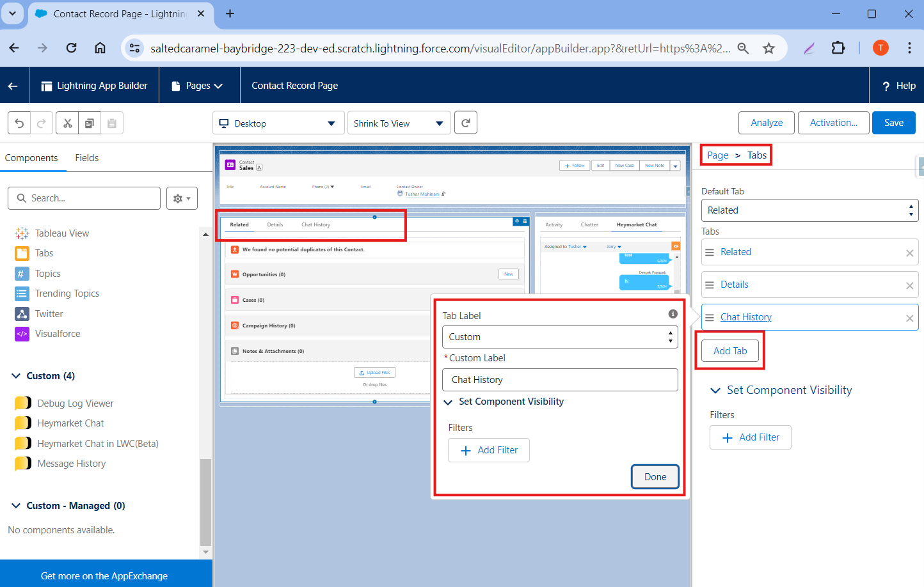Click the Analyze button
This screenshot has width=924, height=587.
pyautogui.click(x=767, y=123)
